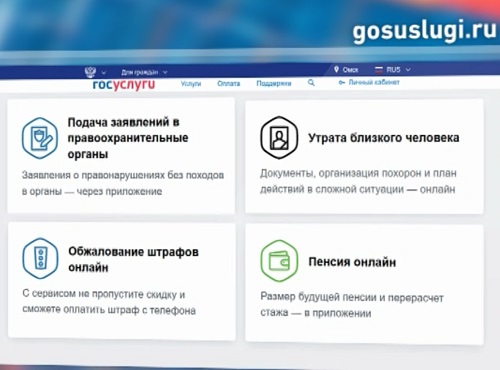Expand the Для граждан dropdown
This screenshot has height=370, width=500.
click(x=144, y=72)
